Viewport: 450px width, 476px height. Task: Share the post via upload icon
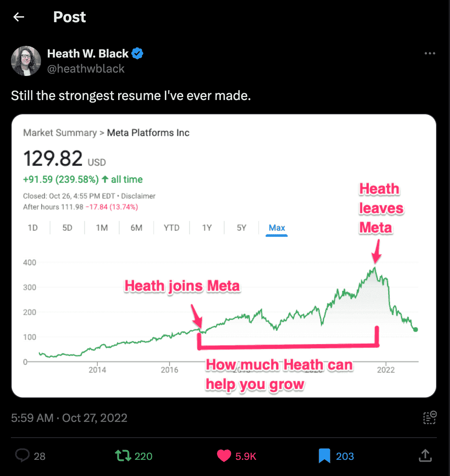[x=425, y=455]
